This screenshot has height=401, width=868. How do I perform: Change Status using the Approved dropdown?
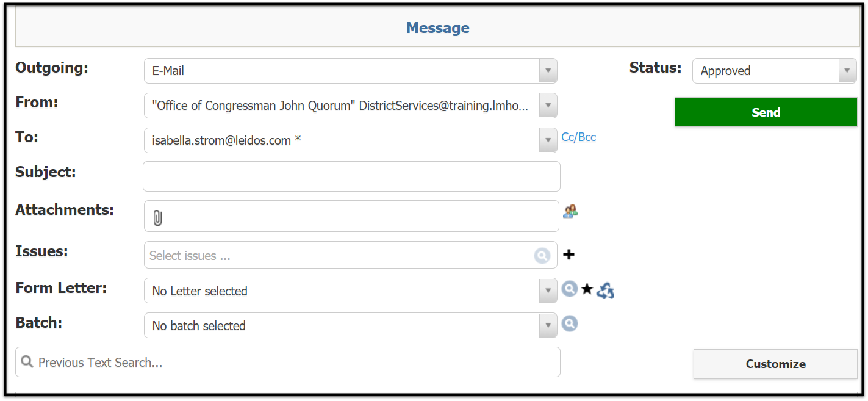847,70
